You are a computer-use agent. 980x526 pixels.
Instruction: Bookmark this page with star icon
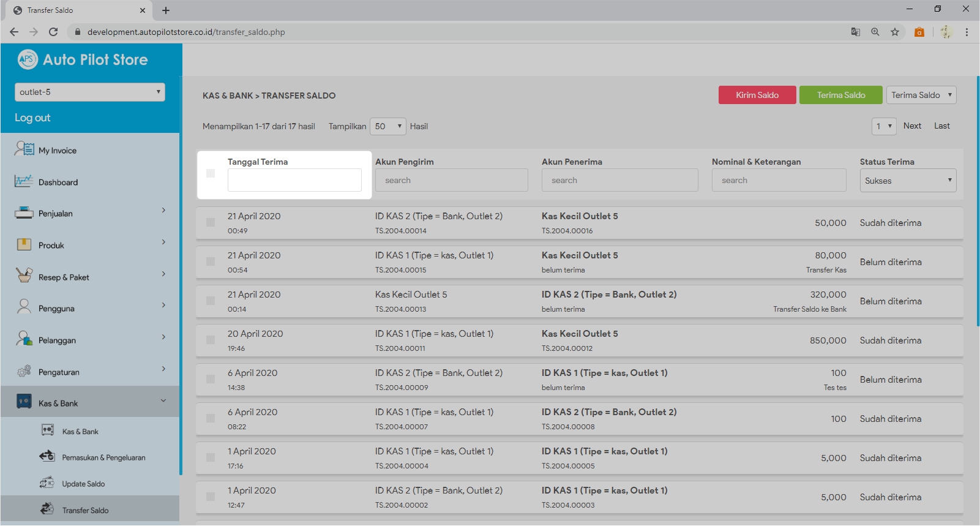pyautogui.click(x=894, y=32)
